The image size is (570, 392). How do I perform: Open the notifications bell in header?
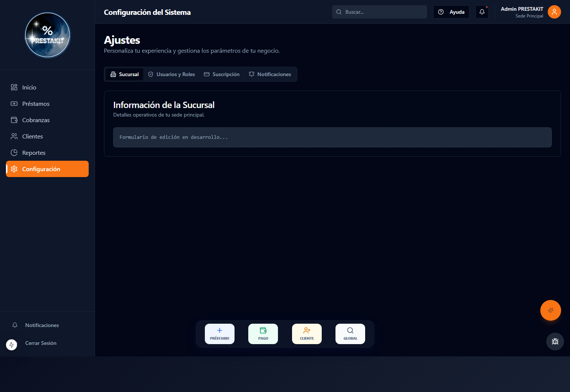[482, 12]
